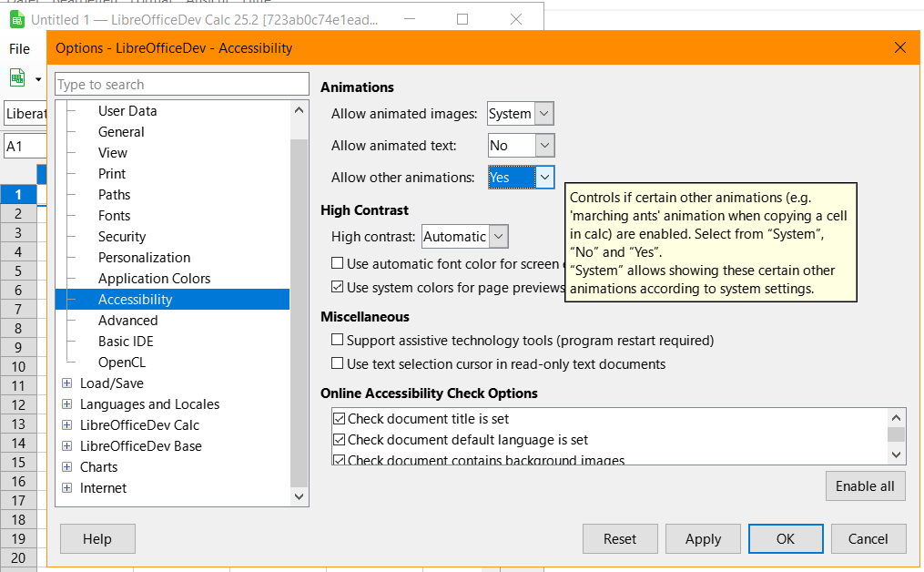Screen dimensions: 924x572
Task: Select row header 5 in the spreadsheet
Action: coord(18,271)
